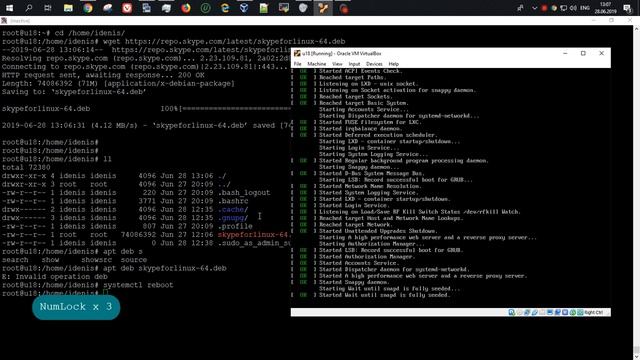Click VirtualBox optical drive status icon

pos(519,312)
